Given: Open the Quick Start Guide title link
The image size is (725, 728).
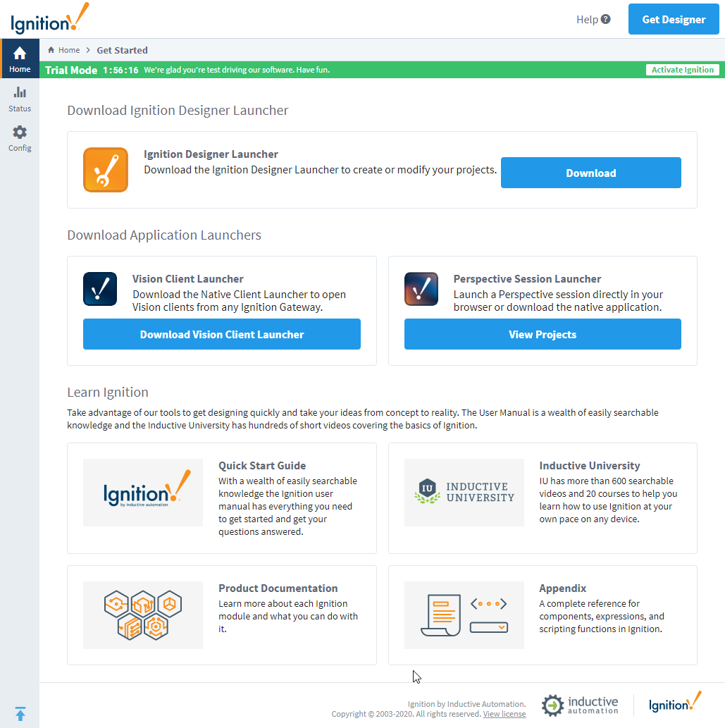Looking at the screenshot, I should (x=262, y=466).
